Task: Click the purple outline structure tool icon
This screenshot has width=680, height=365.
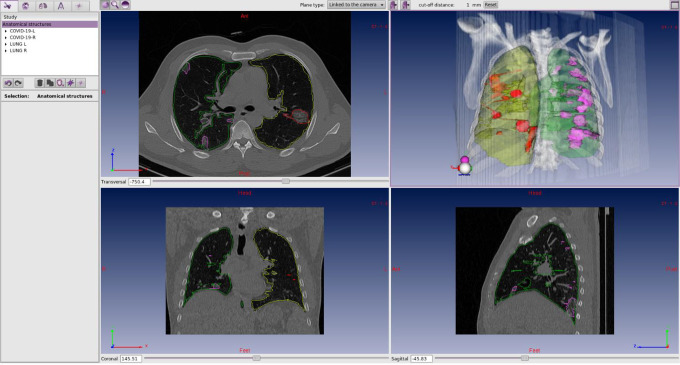Action: (x=60, y=83)
